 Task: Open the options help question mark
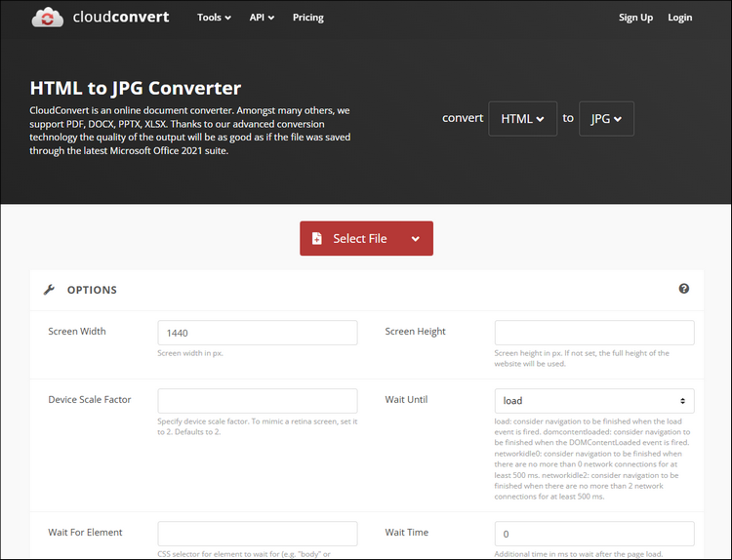(683, 289)
